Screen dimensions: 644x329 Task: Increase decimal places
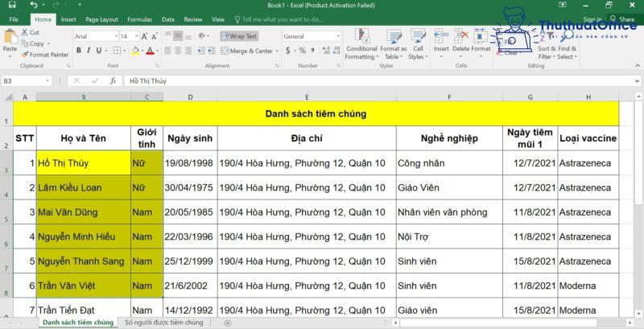click(327, 51)
